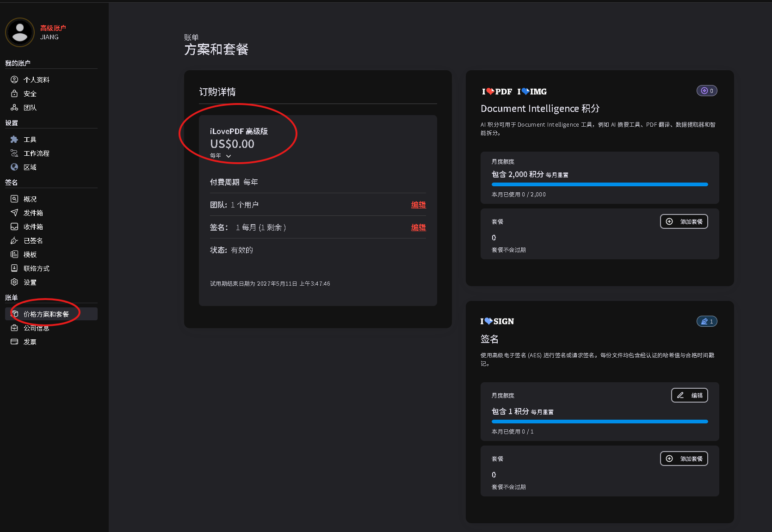Click the username JIANG

(x=49, y=37)
